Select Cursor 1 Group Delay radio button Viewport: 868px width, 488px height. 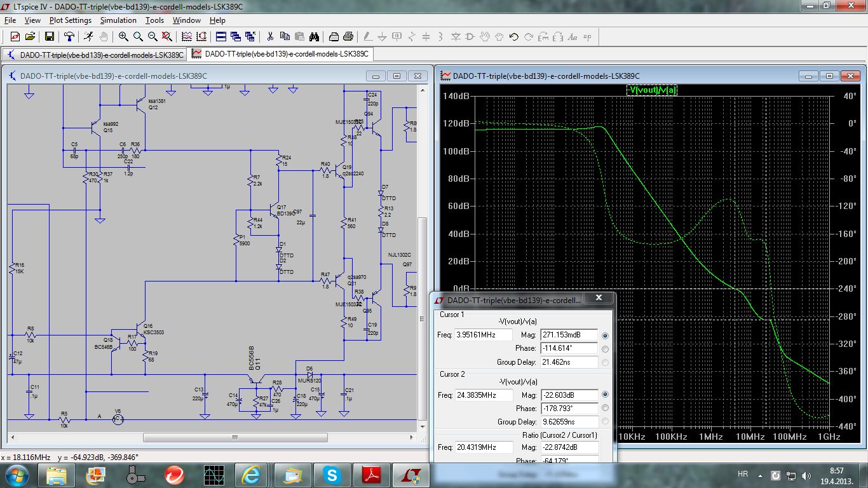(604, 362)
